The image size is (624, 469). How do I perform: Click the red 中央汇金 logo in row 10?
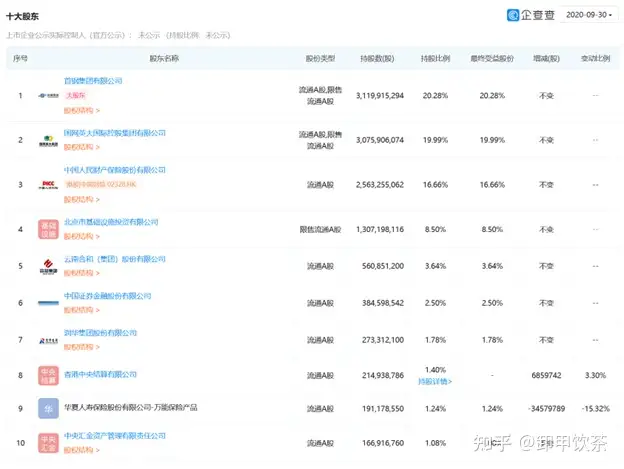[x=48, y=443]
